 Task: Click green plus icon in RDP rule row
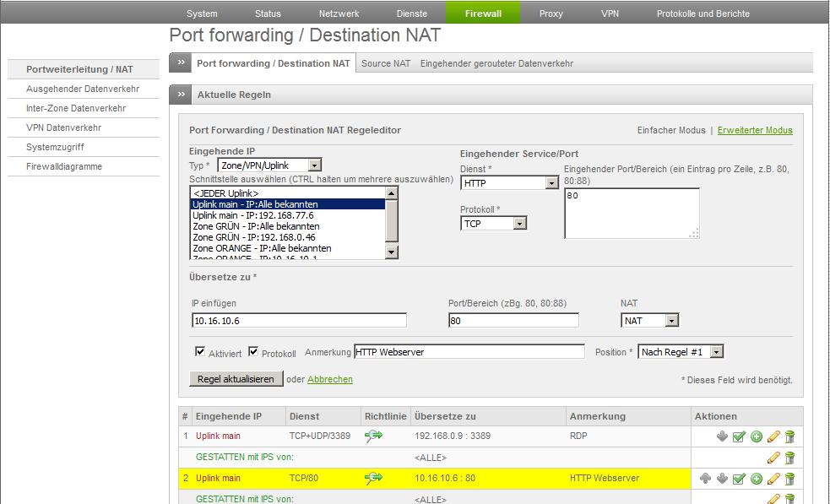[x=757, y=436]
